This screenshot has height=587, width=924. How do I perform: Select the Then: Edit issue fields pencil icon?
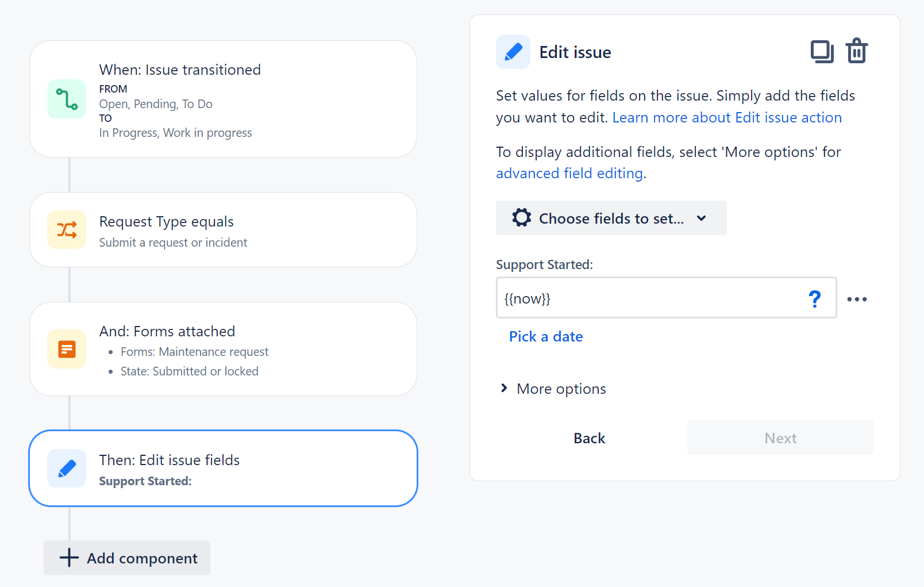click(x=67, y=469)
